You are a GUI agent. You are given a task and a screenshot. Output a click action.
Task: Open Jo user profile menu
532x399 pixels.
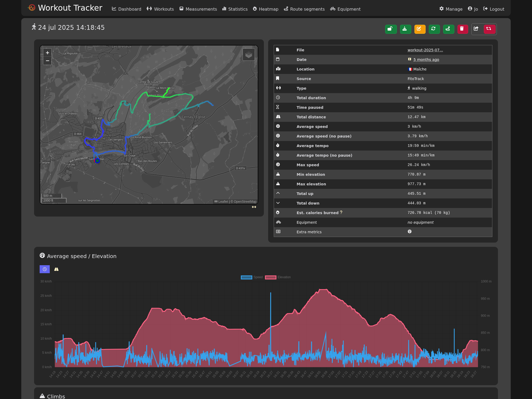473,9
